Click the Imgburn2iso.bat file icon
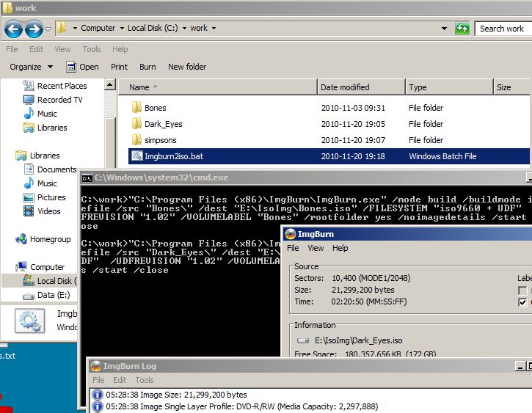 tap(136, 156)
